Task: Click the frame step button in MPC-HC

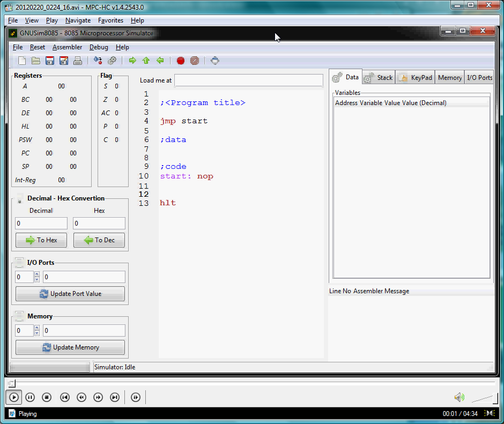Action: tap(136, 397)
